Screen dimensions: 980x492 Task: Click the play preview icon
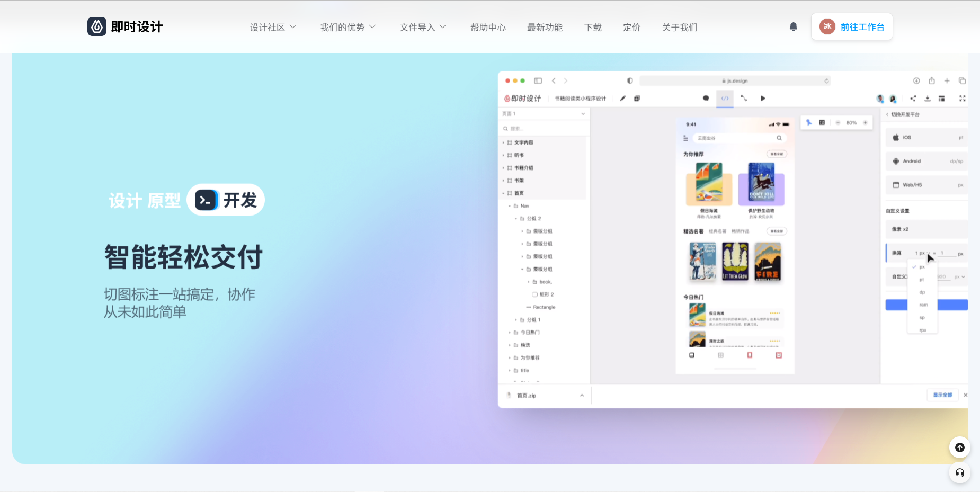(x=763, y=98)
